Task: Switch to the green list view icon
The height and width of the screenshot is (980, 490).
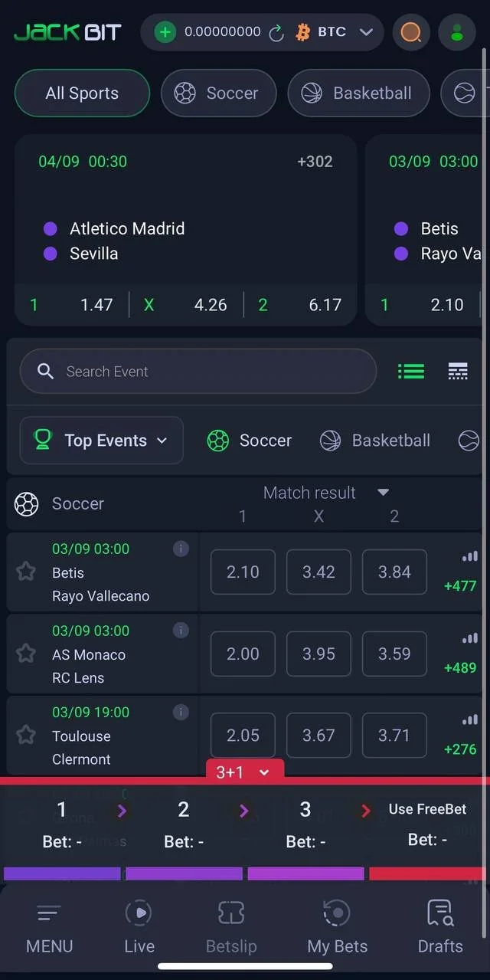Action: pyautogui.click(x=411, y=372)
